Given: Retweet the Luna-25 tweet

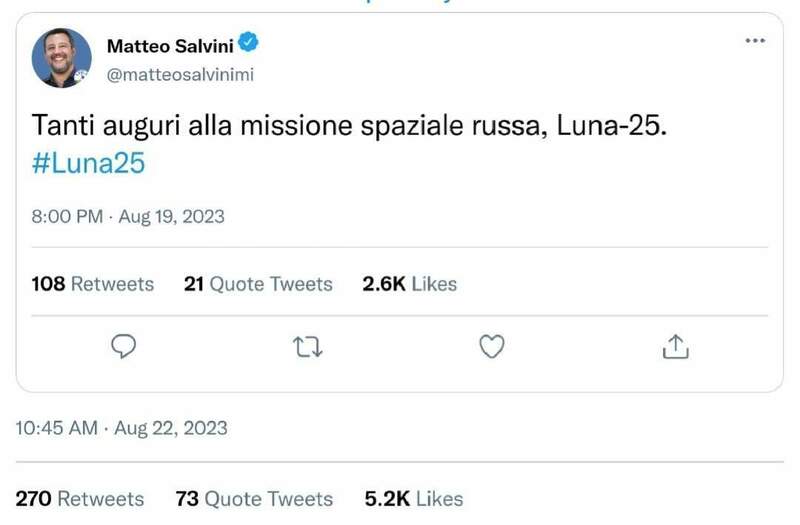Looking at the screenshot, I should 306,346.
